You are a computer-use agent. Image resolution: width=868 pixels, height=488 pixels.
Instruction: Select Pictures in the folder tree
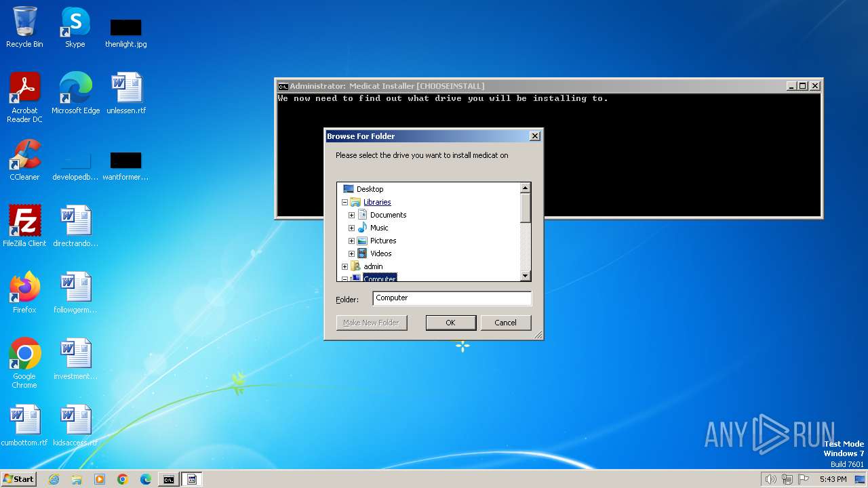[383, 241]
